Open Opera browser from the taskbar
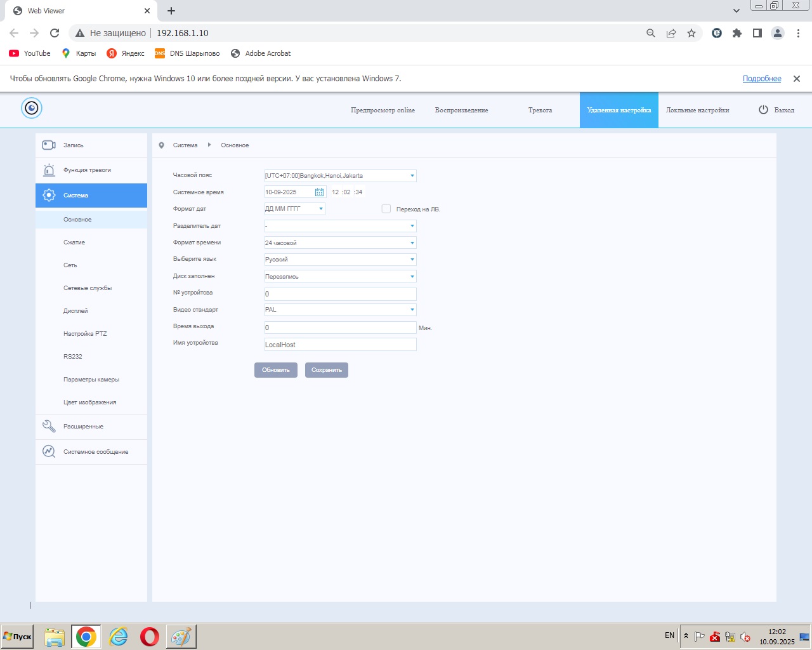 click(x=150, y=636)
